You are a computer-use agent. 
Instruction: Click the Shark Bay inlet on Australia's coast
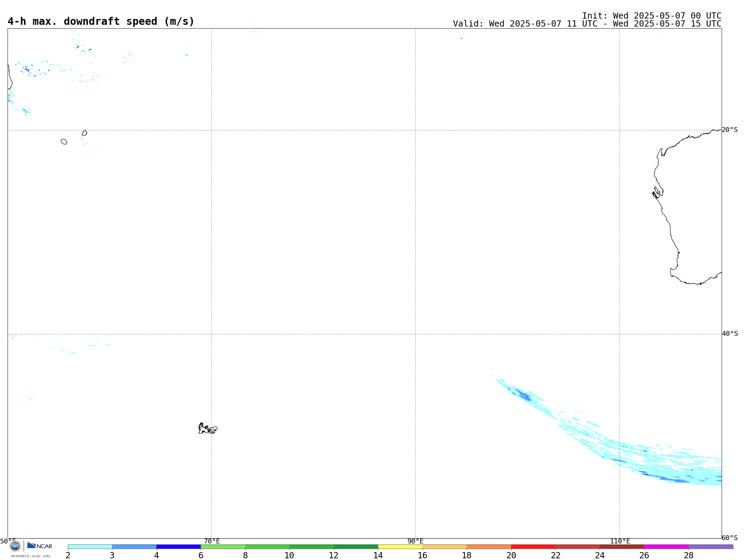pos(658,193)
